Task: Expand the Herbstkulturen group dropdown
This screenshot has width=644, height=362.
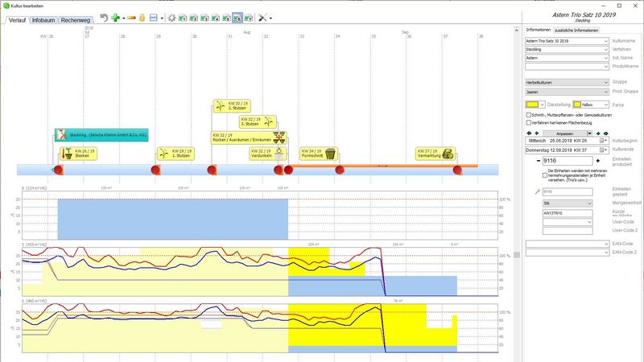Action: [x=566, y=82]
